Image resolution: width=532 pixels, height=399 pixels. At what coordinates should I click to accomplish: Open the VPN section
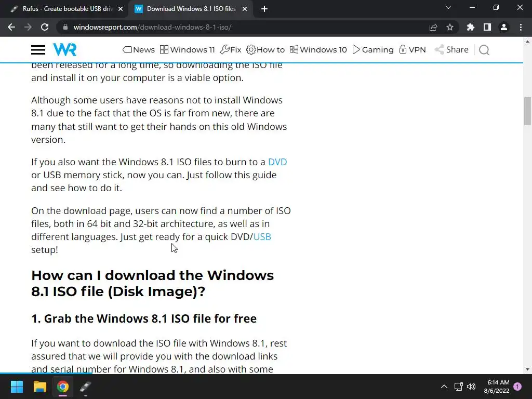412,49
